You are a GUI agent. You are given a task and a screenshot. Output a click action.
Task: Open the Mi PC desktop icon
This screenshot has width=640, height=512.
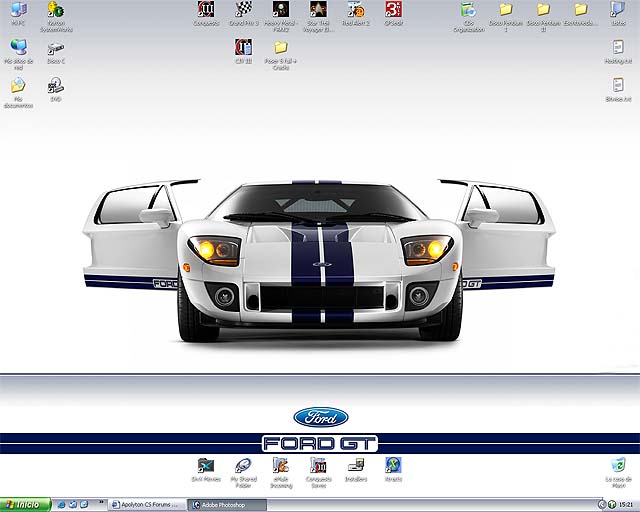[18, 11]
